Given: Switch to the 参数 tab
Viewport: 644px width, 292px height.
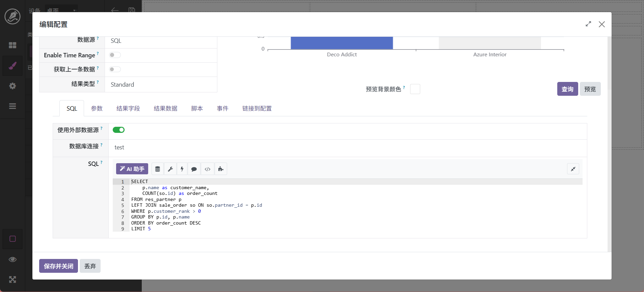Looking at the screenshot, I should [x=97, y=108].
